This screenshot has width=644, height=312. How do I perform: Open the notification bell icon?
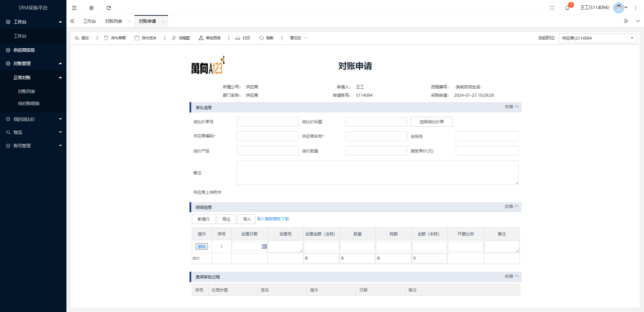[567, 8]
